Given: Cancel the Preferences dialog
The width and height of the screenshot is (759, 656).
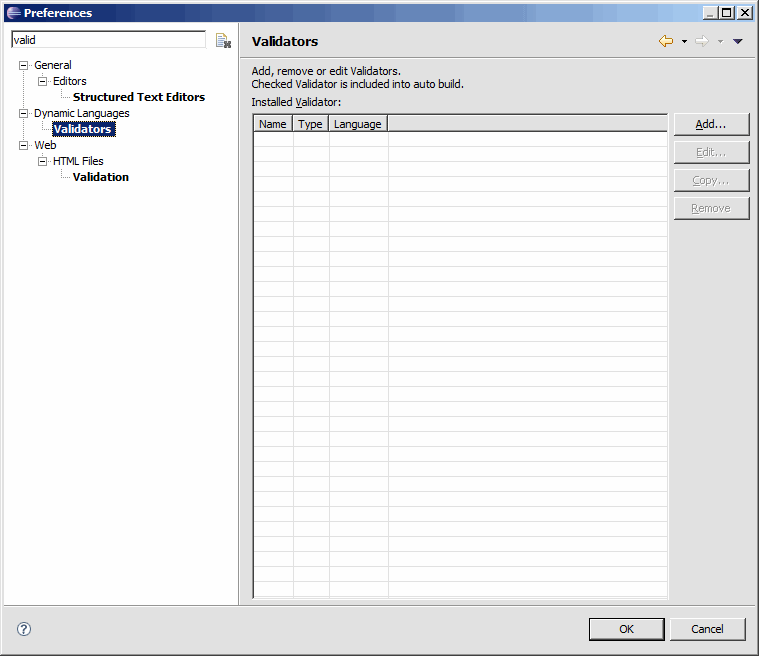Looking at the screenshot, I should [707, 629].
